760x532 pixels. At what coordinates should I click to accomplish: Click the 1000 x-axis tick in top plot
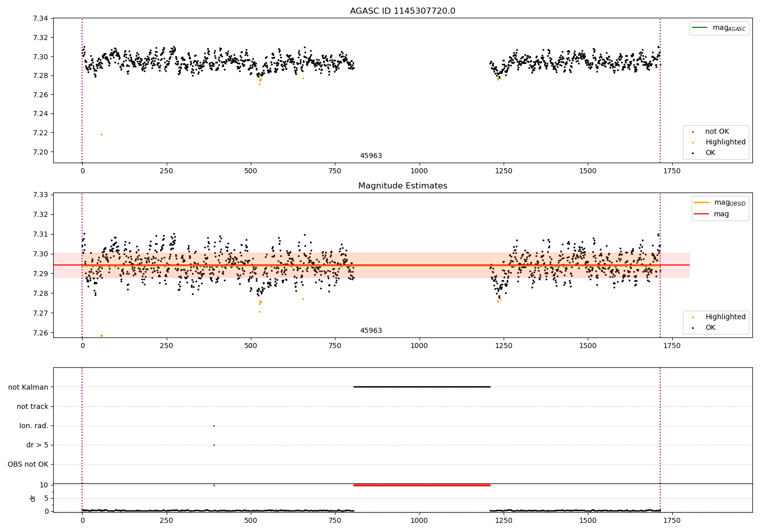pyautogui.click(x=419, y=171)
